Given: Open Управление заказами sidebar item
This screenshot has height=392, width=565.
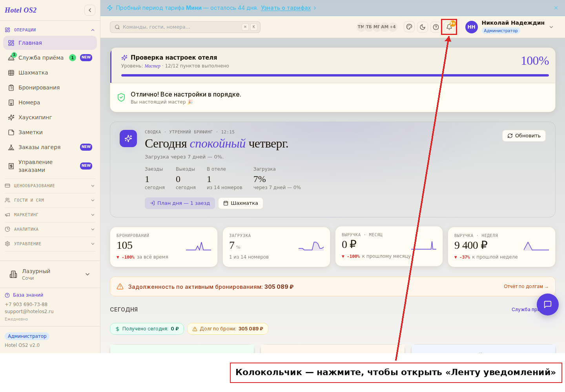Looking at the screenshot, I should 50,166.
